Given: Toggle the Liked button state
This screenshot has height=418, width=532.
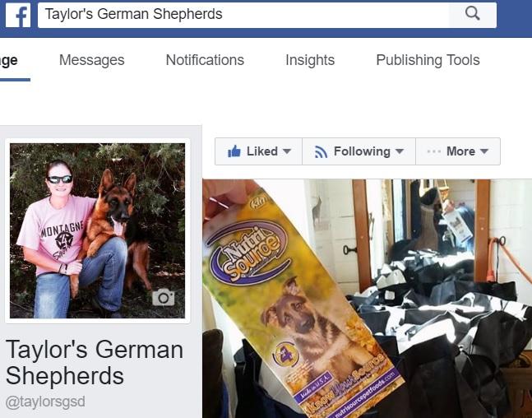Looking at the screenshot, I should coord(258,151).
